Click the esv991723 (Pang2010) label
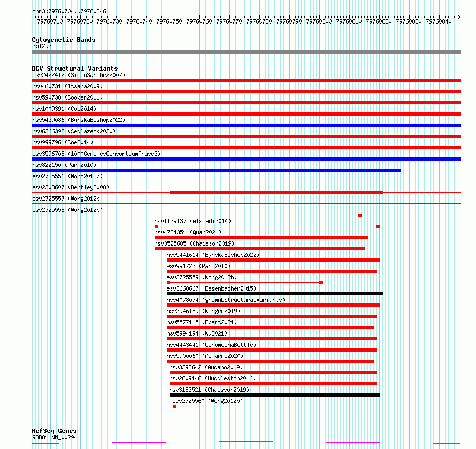The width and height of the screenshot is (476, 449). [198, 266]
